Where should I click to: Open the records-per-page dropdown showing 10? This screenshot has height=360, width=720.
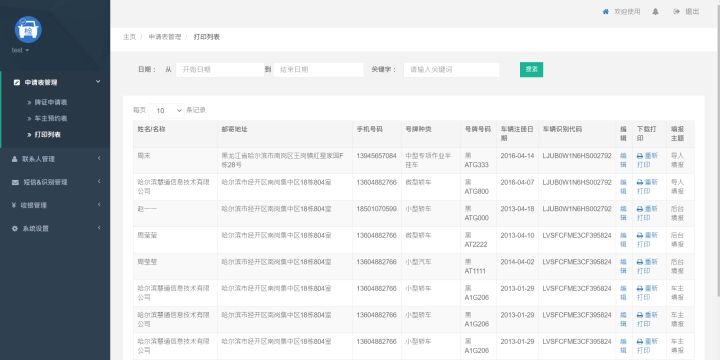coord(167,111)
